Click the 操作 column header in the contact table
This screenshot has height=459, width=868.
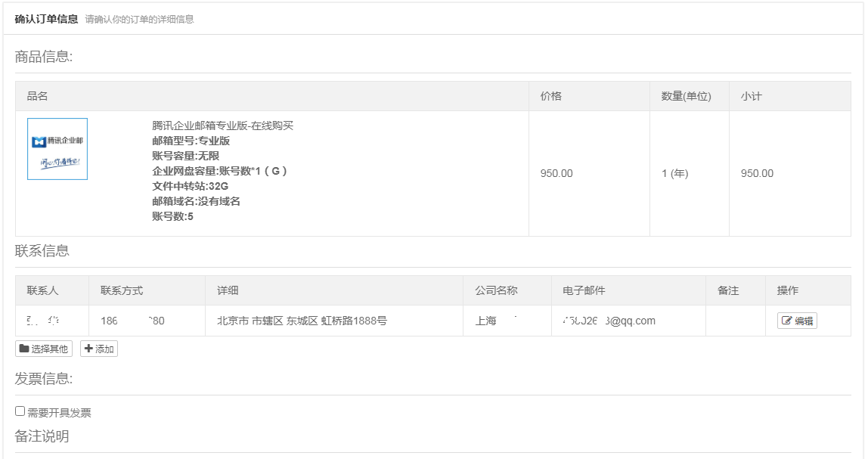tap(788, 290)
